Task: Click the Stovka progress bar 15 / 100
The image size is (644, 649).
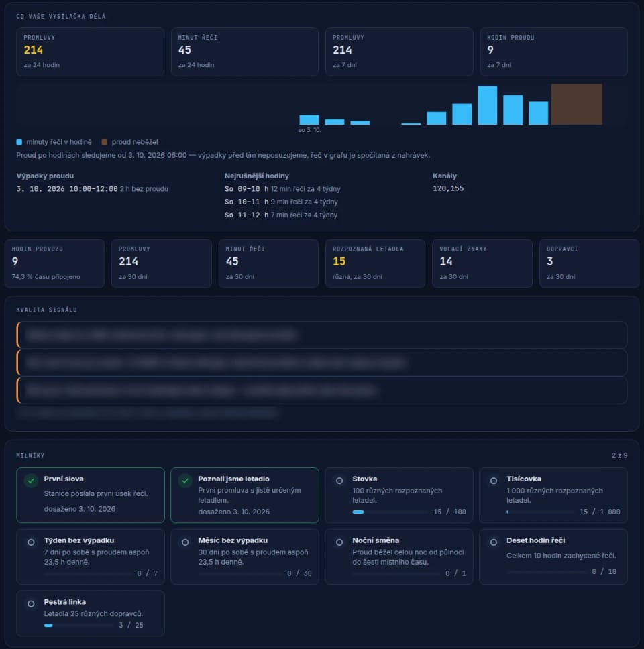Action: tap(390, 512)
